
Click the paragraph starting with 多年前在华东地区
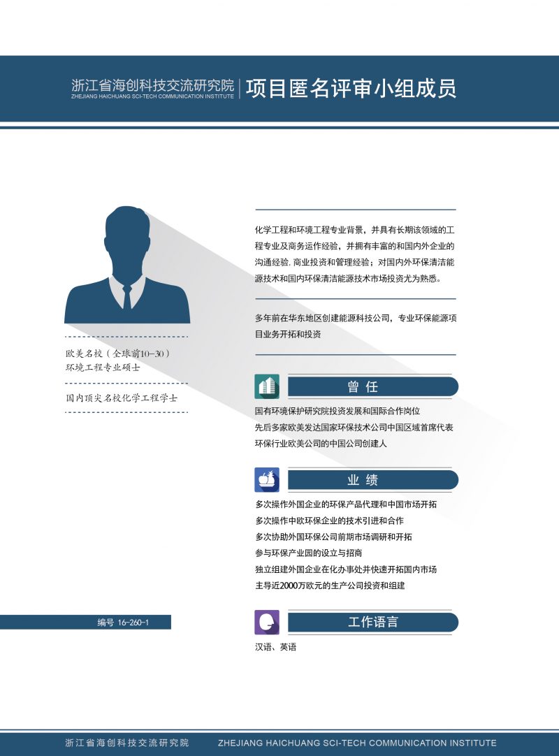(355, 326)
